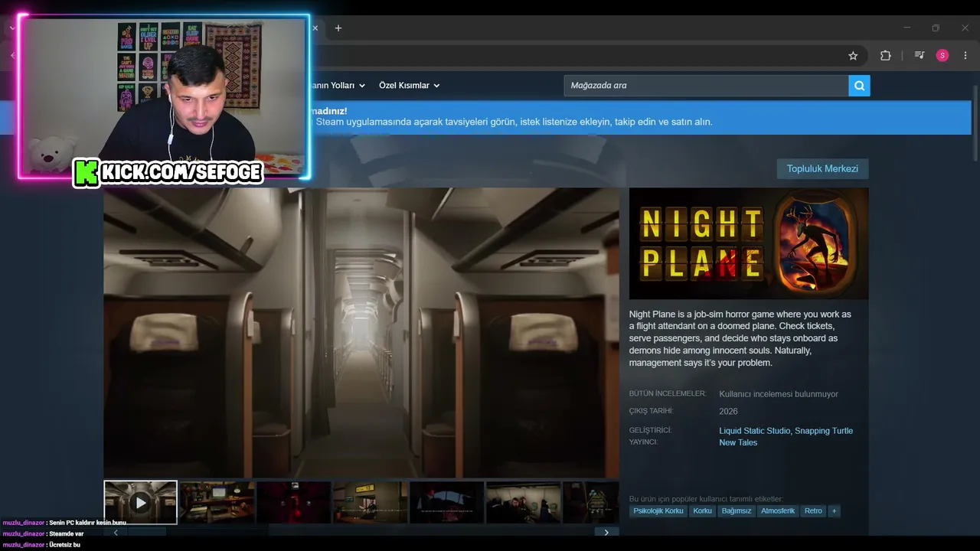The width and height of the screenshot is (980, 551).
Task: Click 'Kullanıcı incelemesi bulunmuyor' review text
Action: click(x=779, y=394)
